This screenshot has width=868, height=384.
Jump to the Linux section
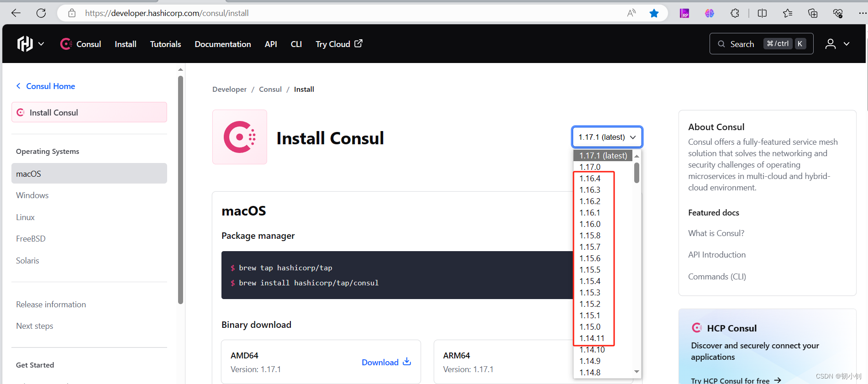[x=25, y=217]
